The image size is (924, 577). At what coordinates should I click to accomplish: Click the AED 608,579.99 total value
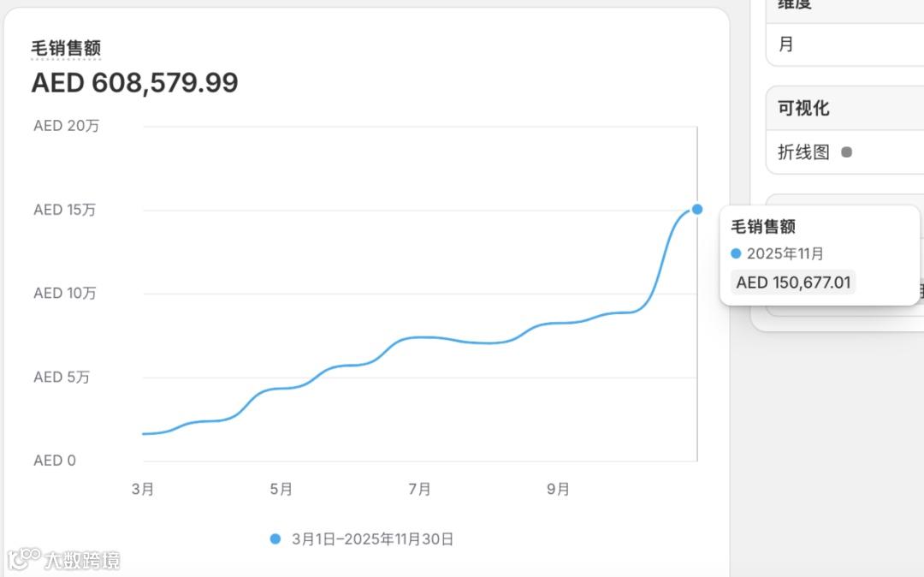coord(134,83)
